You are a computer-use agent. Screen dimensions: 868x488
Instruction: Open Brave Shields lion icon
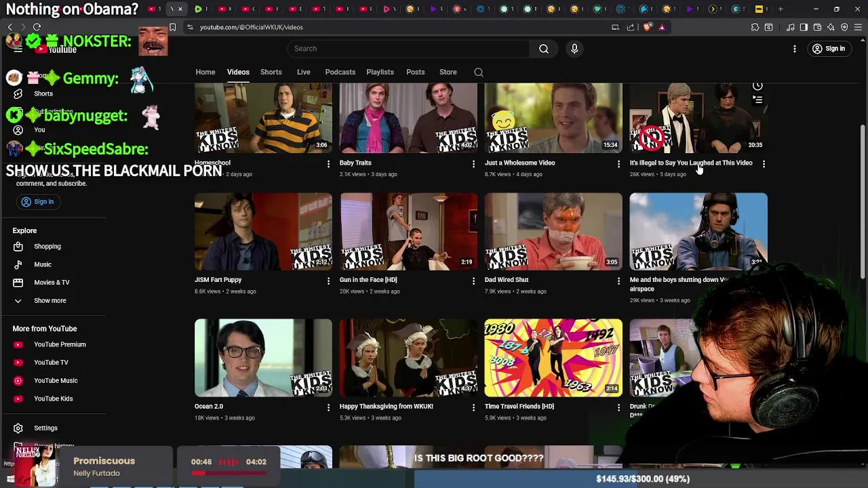[x=647, y=27]
